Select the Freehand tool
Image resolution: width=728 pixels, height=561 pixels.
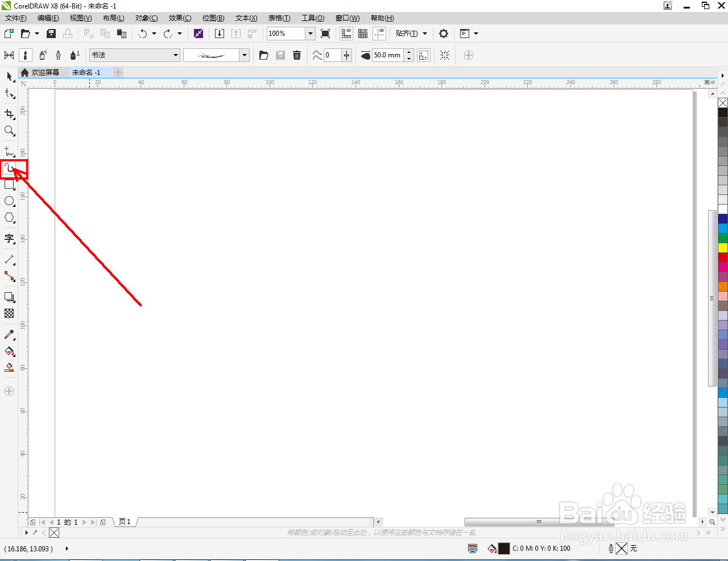pos(9,152)
